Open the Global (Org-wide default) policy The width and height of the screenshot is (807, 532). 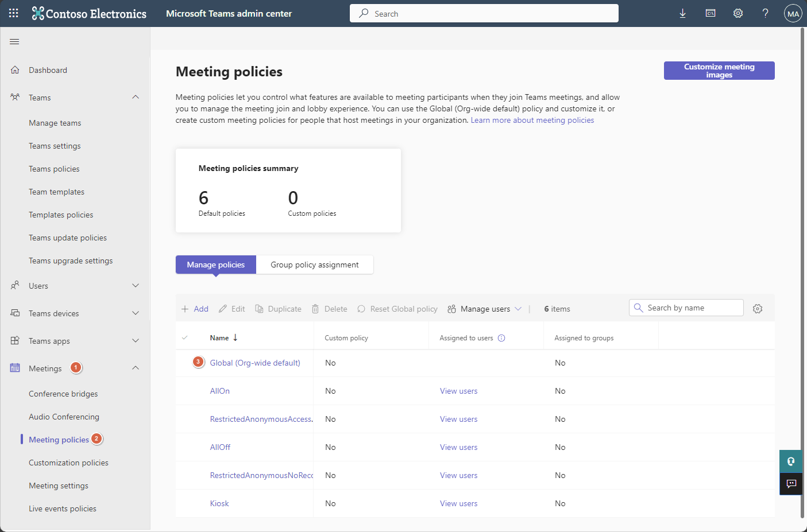[x=255, y=363]
